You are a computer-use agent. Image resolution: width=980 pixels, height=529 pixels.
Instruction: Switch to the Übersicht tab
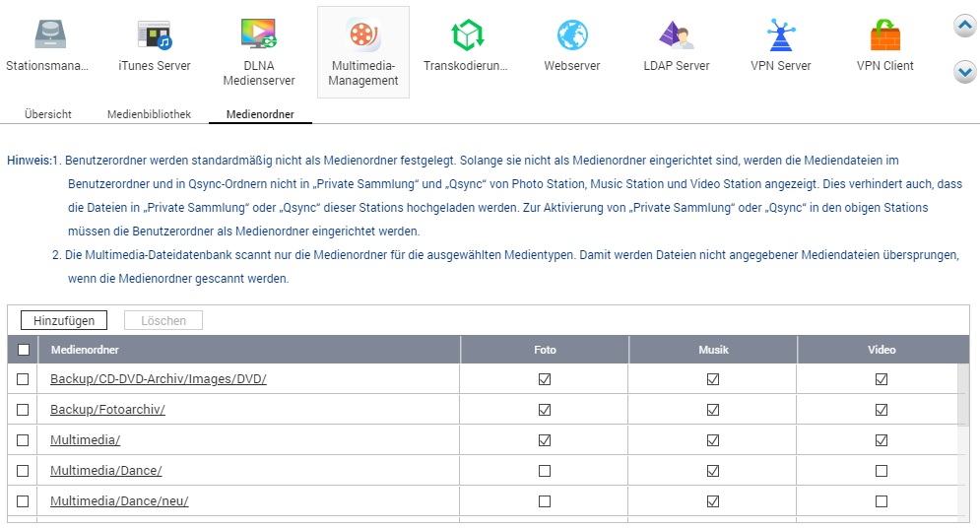click(x=48, y=114)
